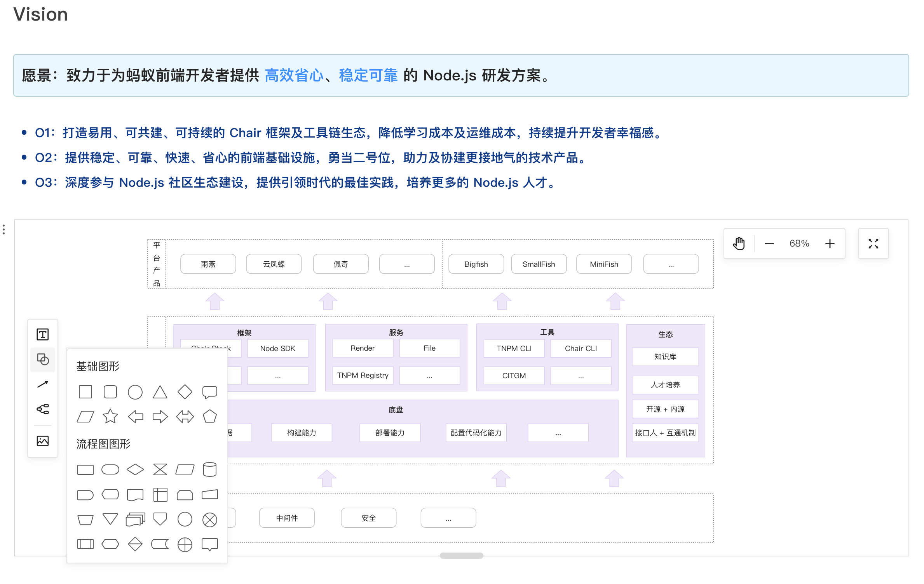The width and height of the screenshot is (924, 584).
Task: Select the 人才培养 box
Action: coord(665,385)
